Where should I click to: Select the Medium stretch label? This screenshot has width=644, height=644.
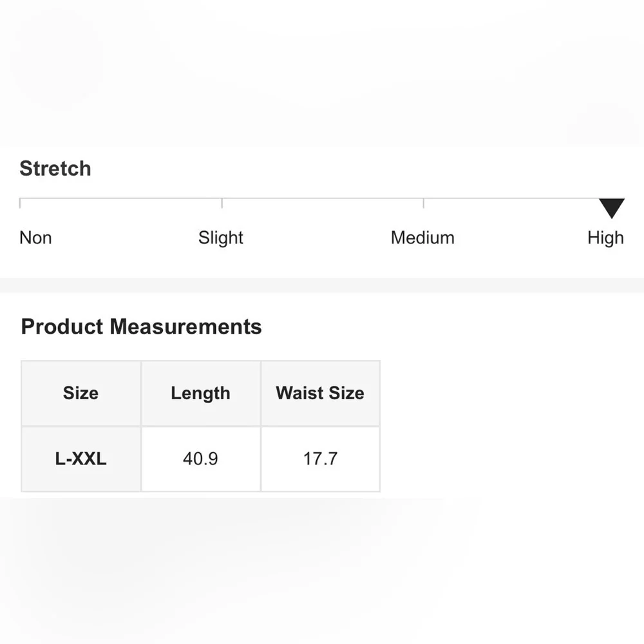[x=422, y=238]
